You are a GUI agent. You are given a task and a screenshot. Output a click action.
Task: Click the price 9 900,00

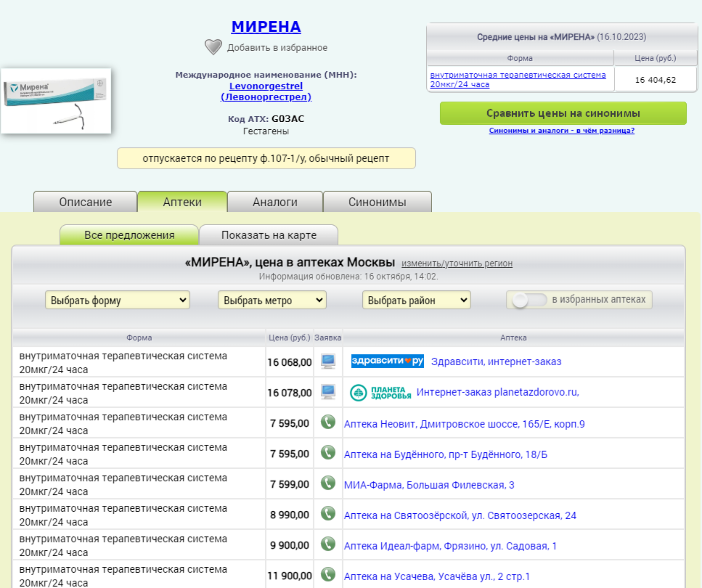pos(290,545)
